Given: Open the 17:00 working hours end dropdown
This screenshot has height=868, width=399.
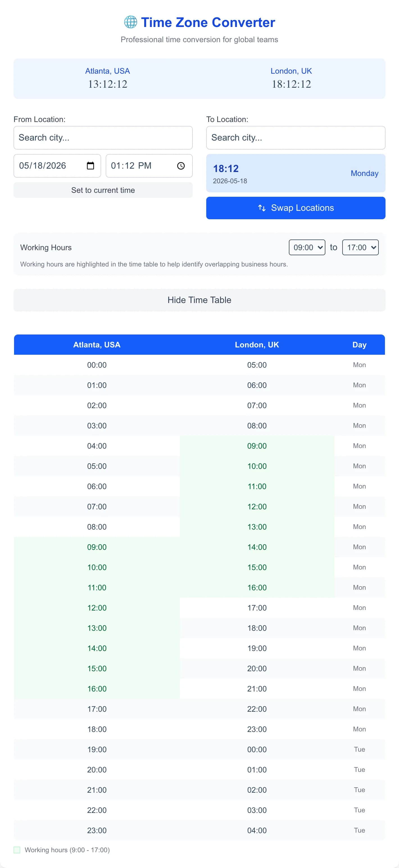Looking at the screenshot, I should click(x=360, y=247).
